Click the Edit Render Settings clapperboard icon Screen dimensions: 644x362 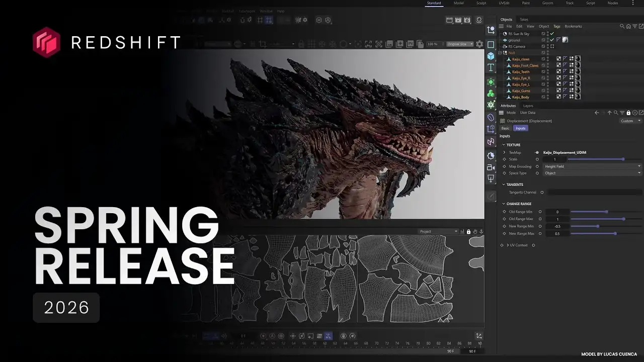tap(467, 20)
